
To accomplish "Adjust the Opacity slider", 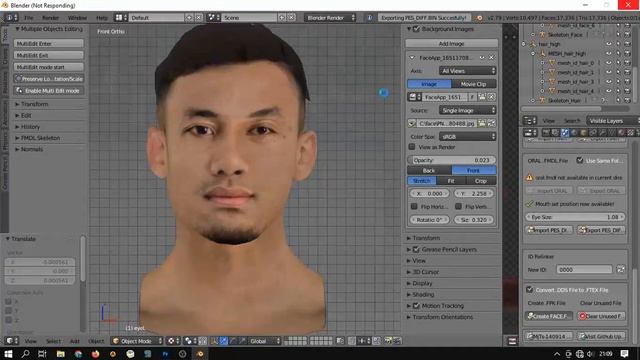I will [x=451, y=160].
